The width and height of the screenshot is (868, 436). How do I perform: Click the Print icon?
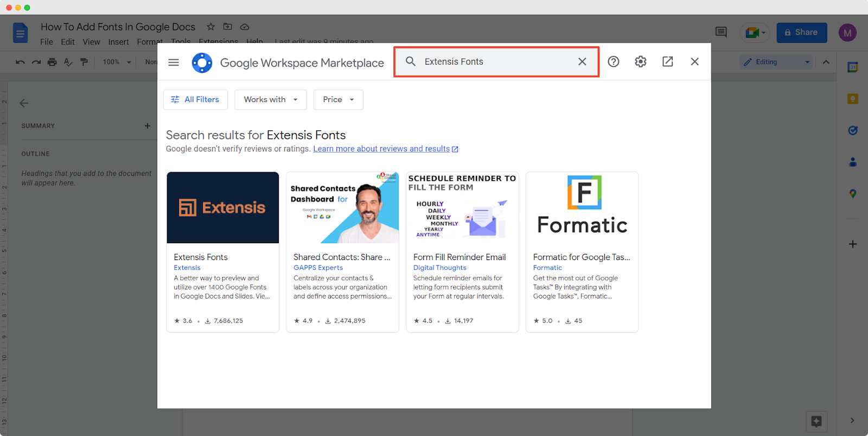tap(52, 62)
